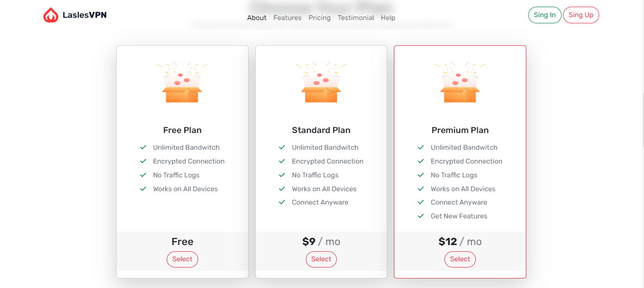644x288 pixels.
Task: Click the Standard Plan gift box illustration
Action: click(321, 82)
